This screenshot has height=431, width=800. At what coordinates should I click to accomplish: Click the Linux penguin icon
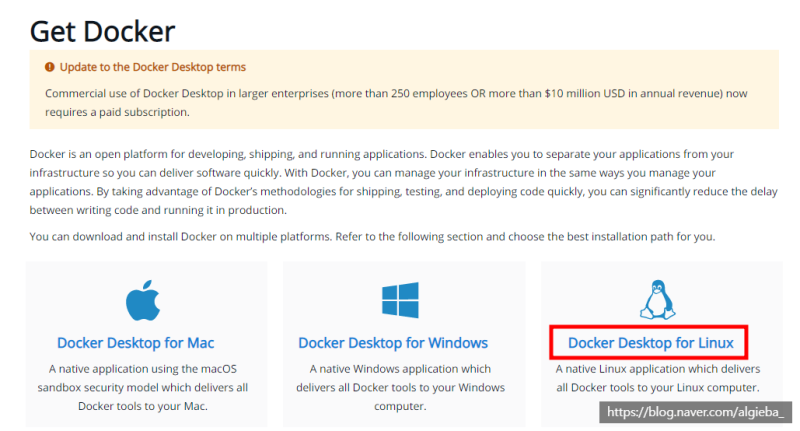click(x=658, y=300)
